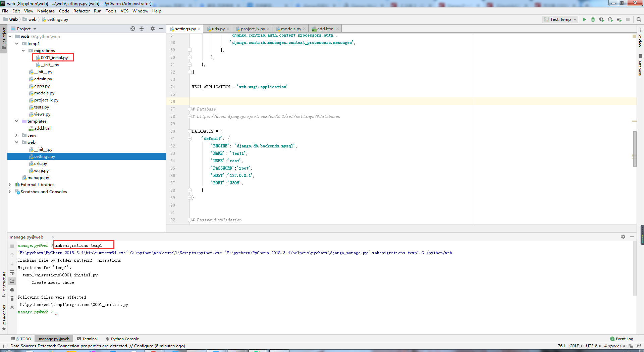Toggle the 1: Project tool window stripe
This screenshot has width=644, height=352.
4,38
